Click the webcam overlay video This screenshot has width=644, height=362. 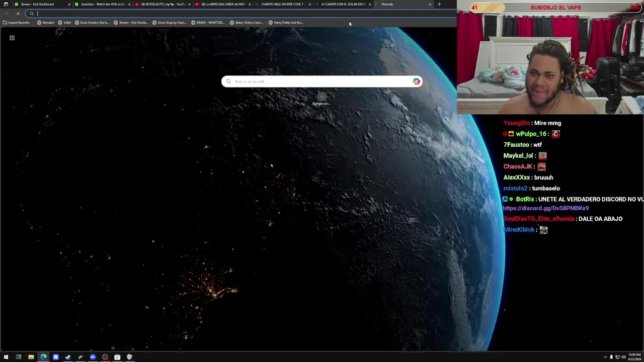(x=550, y=57)
